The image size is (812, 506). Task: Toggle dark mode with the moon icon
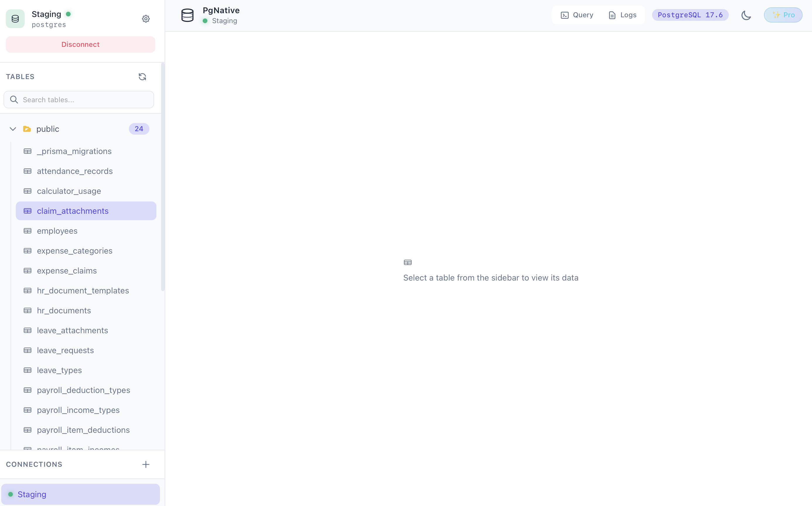tap(746, 15)
